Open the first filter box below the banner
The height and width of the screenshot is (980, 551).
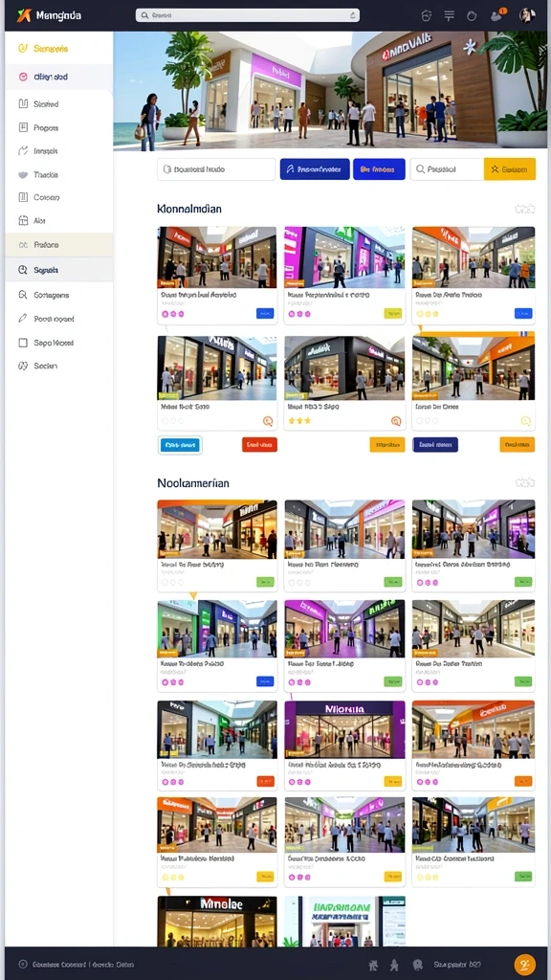point(216,169)
